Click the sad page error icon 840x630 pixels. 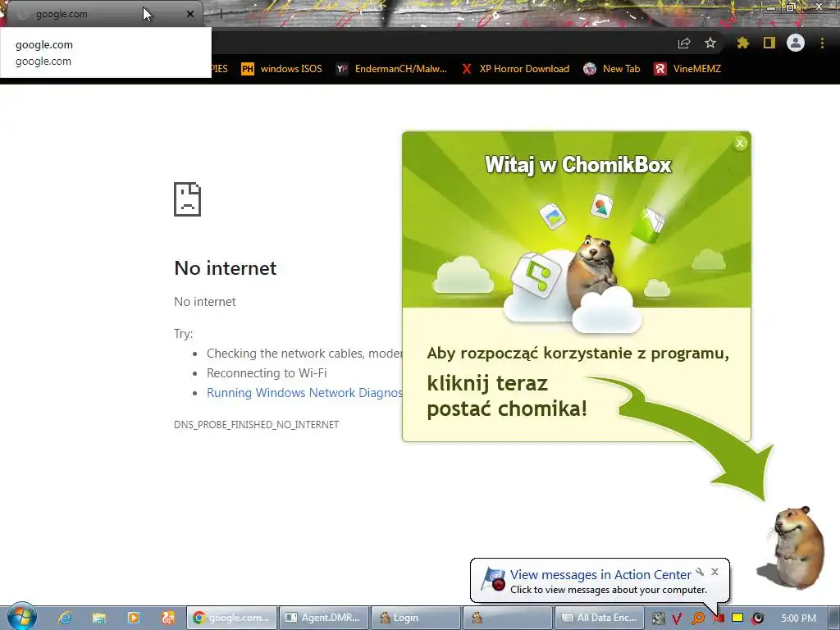tap(188, 199)
